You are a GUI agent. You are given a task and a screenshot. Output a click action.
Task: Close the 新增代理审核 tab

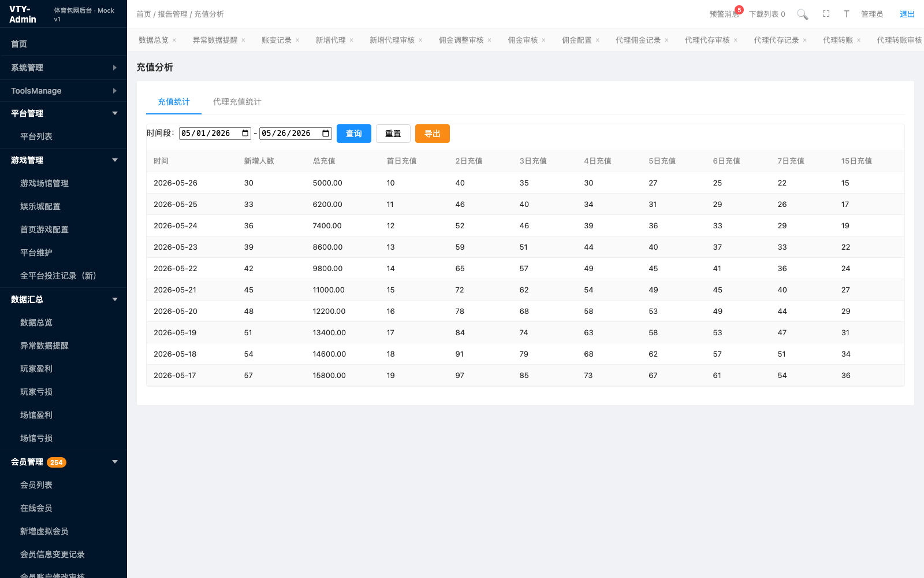pyautogui.click(x=420, y=40)
